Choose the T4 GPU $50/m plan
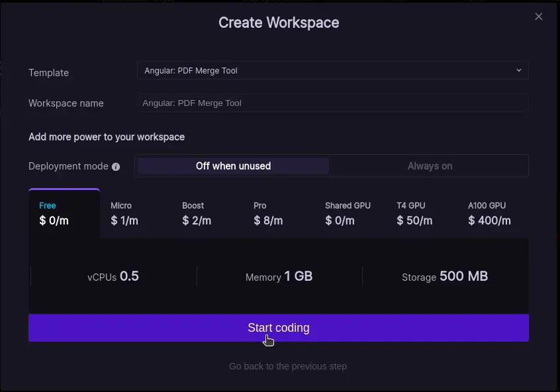 point(422,214)
